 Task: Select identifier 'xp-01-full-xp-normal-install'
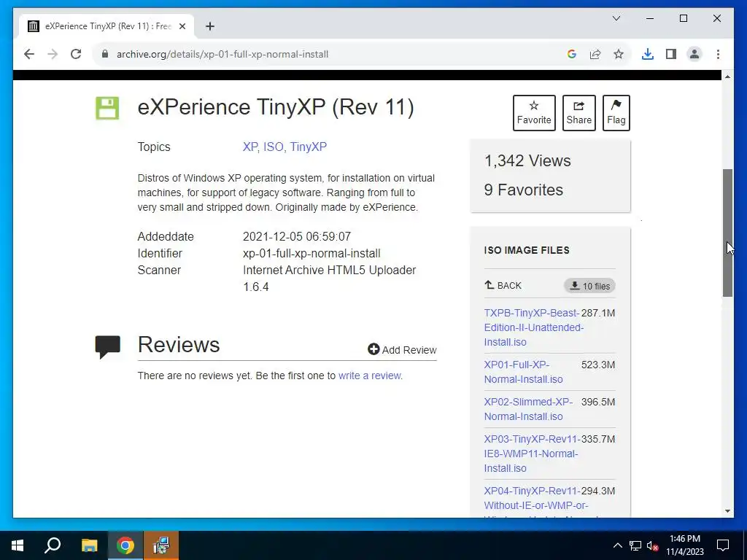[x=311, y=253]
